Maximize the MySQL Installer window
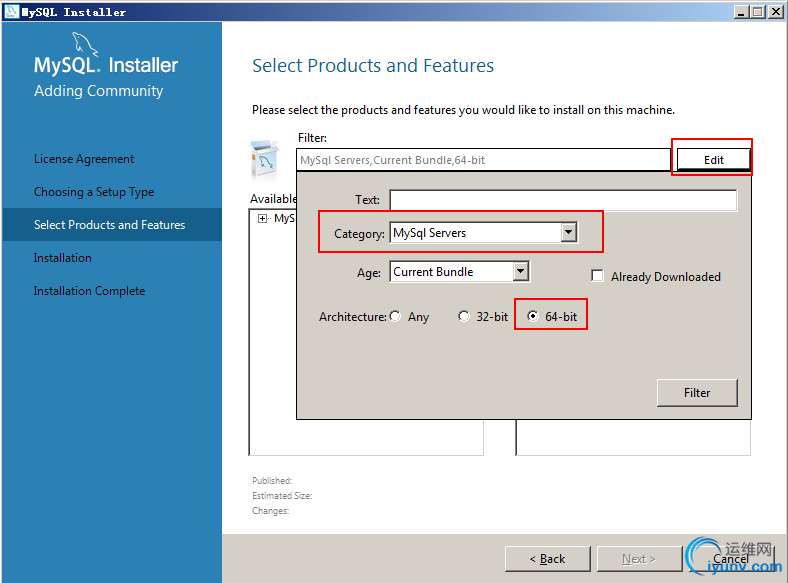Screen dimensions: 788x583 tap(758, 12)
